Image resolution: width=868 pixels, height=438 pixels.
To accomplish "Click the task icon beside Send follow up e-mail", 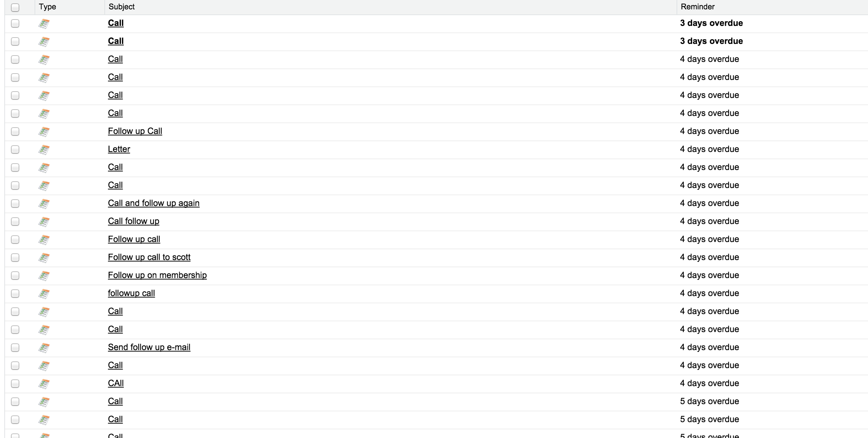I will (x=44, y=348).
